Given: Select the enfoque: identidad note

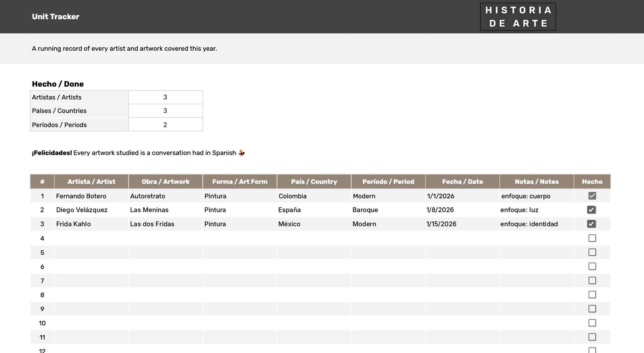Looking at the screenshot, I should point(537,224).
